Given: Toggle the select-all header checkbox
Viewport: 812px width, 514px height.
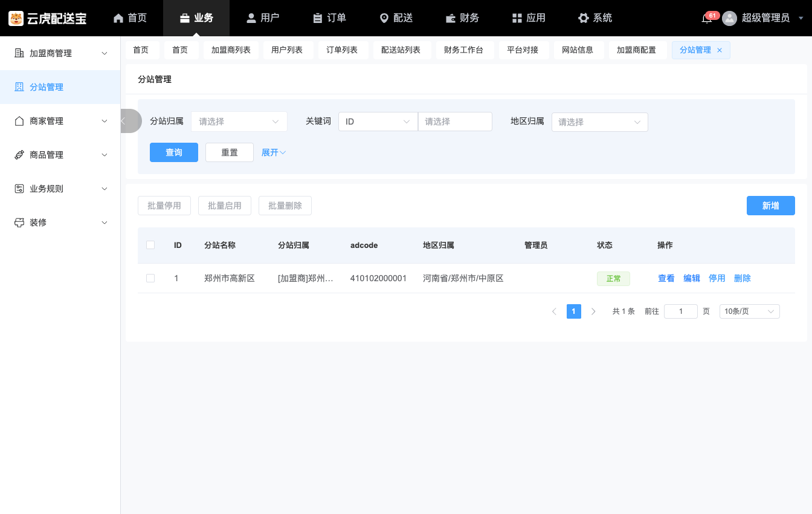Looking at the screenshot, I should [x=150, y=245].
